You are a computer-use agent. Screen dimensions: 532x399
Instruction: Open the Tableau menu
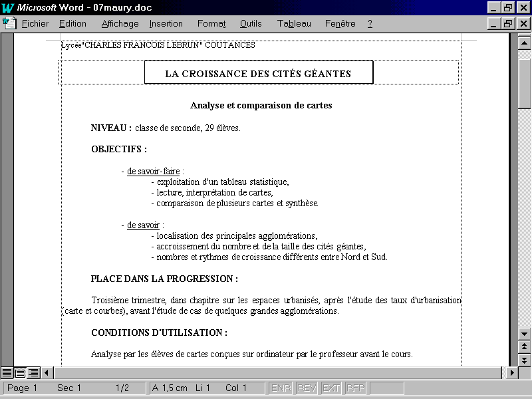point(294,23)
